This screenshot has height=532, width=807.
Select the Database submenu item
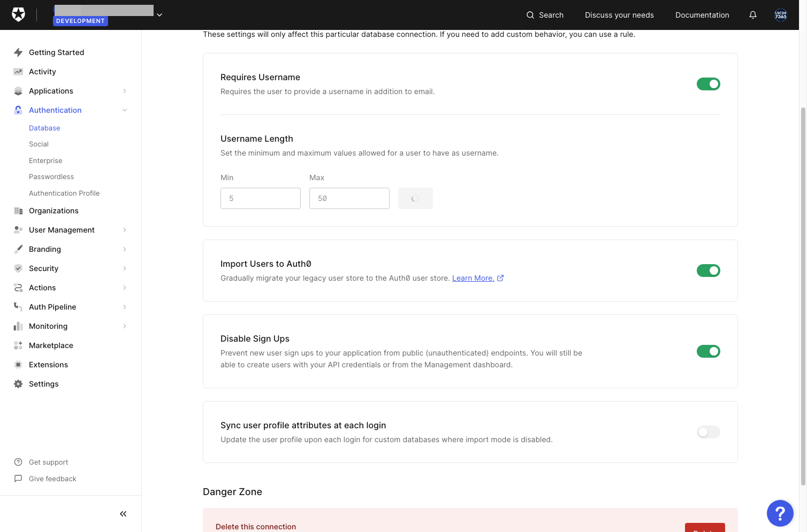tap(44, 128)
